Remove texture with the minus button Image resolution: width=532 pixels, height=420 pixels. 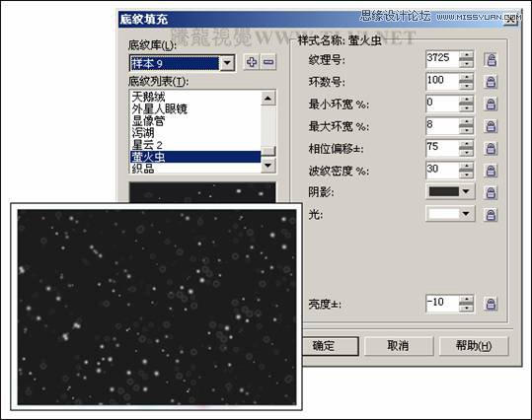tap(268, 62)
